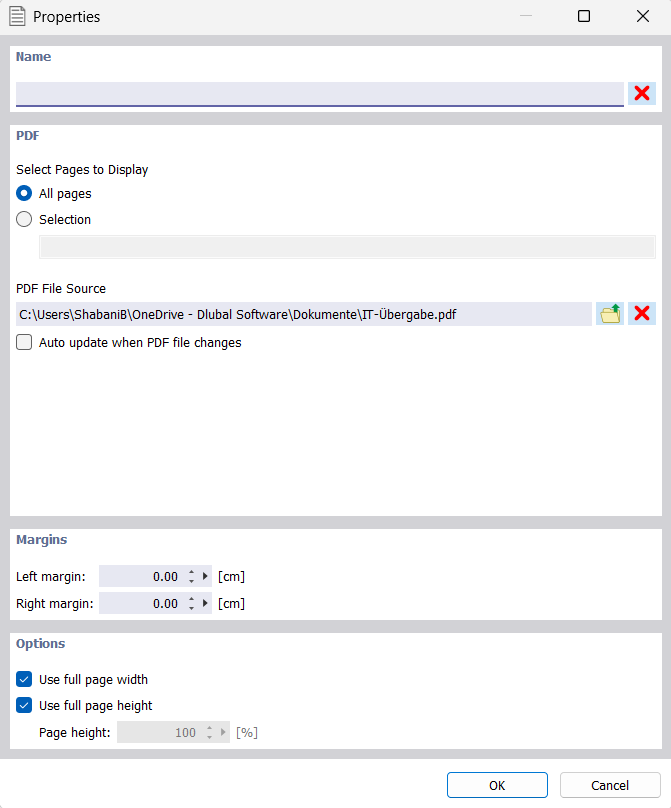The height and width of the screenshot is (808, 671).
Task: Clear the Name field using the red X
Action: pos(641,93)
